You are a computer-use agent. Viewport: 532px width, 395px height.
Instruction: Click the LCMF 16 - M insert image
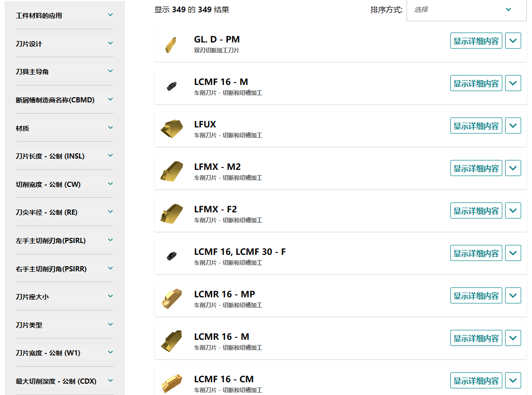click(170, 86)
